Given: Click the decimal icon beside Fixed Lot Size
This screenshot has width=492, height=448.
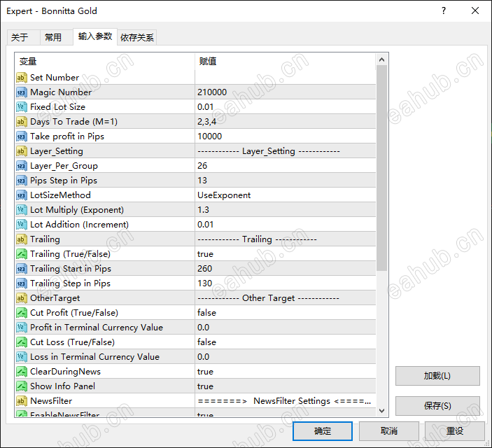Looking at the screenshot, I should click(x=21, y=107).
